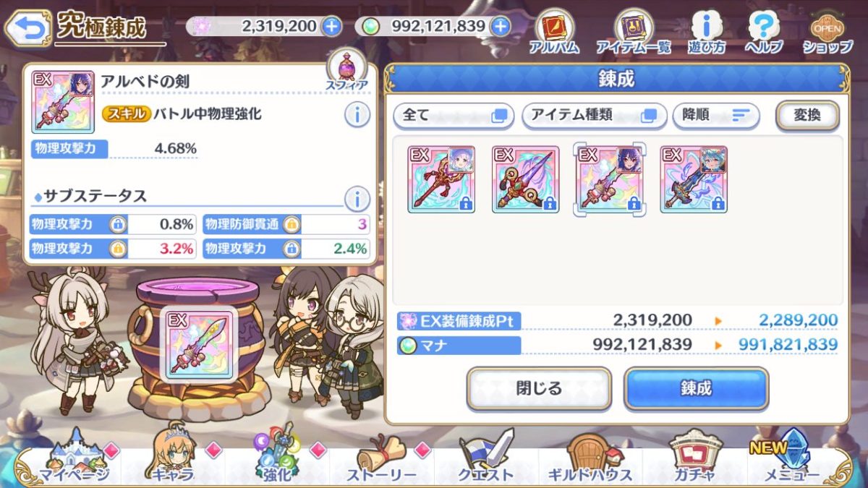Open the ヘルプ question mark icon

point(764,33)
